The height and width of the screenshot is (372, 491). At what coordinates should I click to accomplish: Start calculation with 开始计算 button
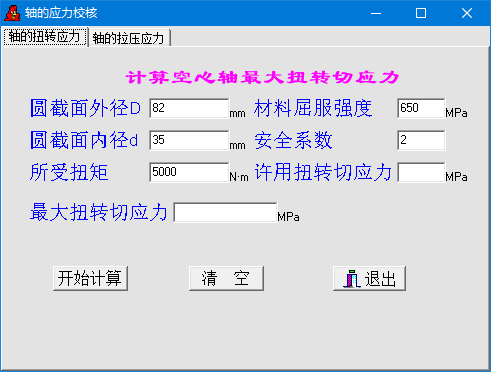[90, 278]
